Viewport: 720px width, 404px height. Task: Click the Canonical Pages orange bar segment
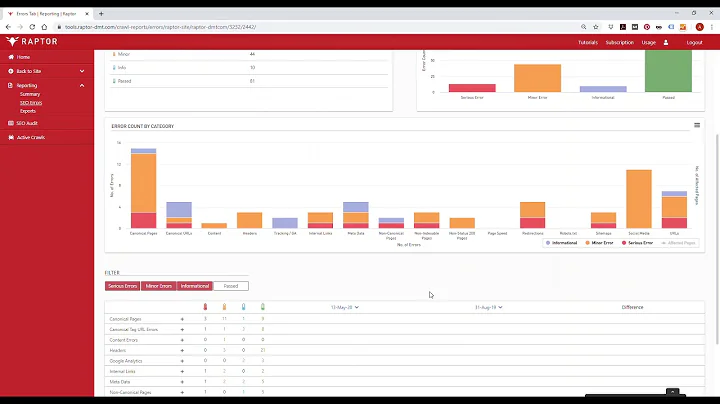[x=143, y=183]
